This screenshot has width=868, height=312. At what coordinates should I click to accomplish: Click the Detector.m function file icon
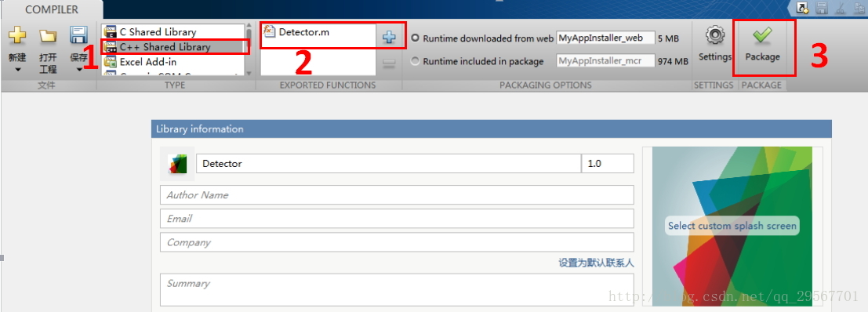270,31
